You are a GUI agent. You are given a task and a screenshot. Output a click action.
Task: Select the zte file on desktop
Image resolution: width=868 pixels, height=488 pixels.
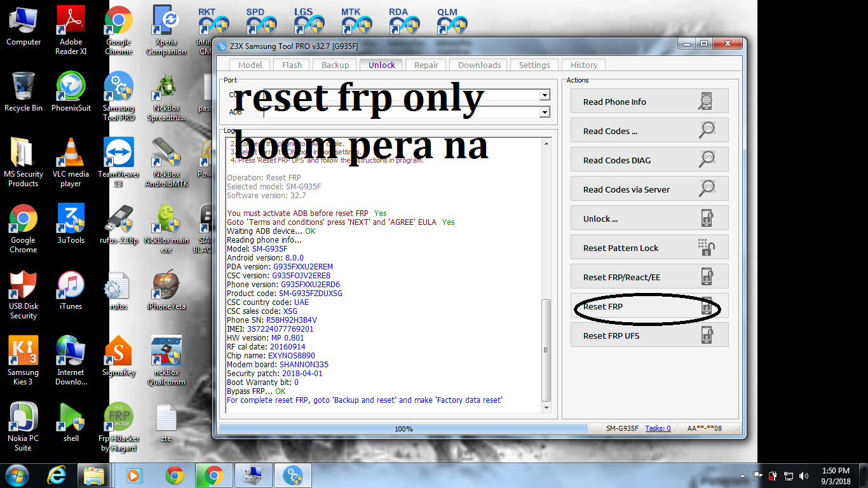166,423
